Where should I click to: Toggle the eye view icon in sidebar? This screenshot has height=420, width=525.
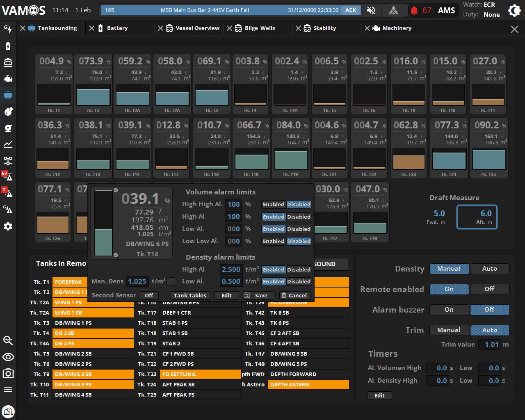[x=8, y=357]
